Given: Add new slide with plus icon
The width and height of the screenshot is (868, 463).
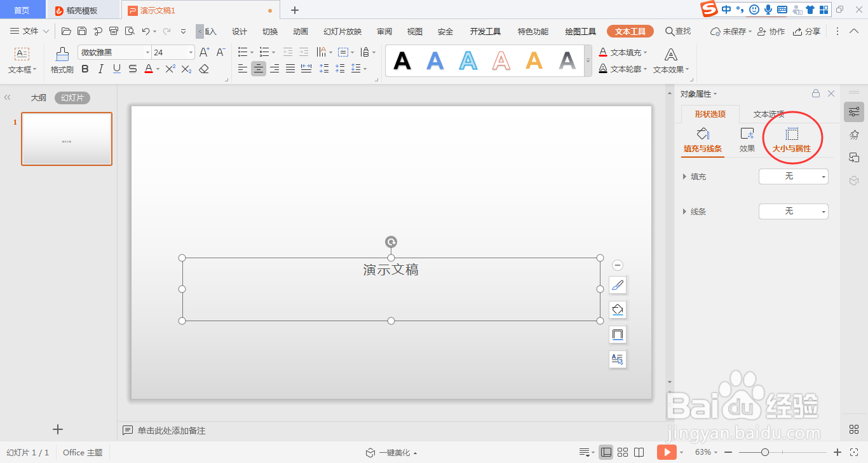Looking at the screenshot, I should coord(58,429).
